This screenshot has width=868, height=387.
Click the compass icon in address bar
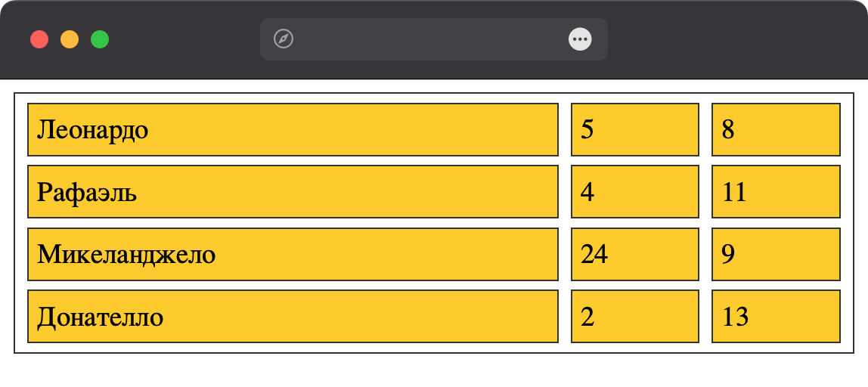(x=284, y=39)
